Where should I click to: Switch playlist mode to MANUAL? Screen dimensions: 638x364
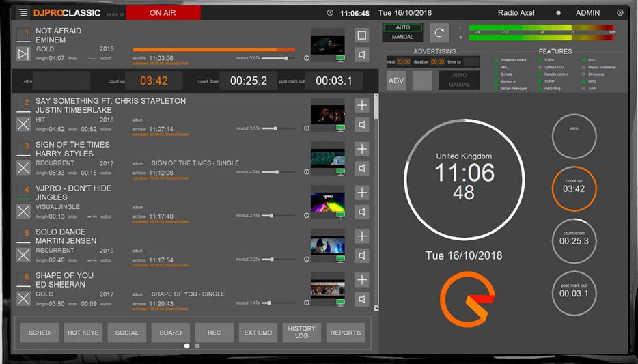tap(402, 37)
